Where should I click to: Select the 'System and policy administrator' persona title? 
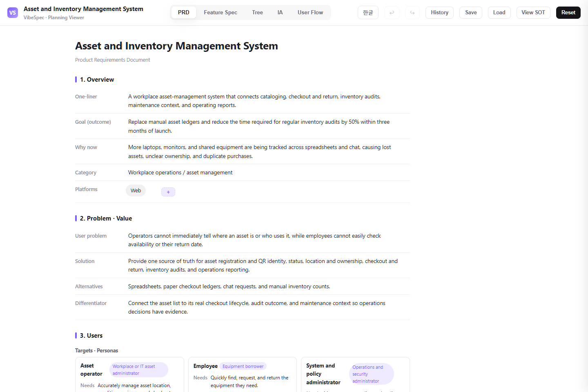(323, 374)
